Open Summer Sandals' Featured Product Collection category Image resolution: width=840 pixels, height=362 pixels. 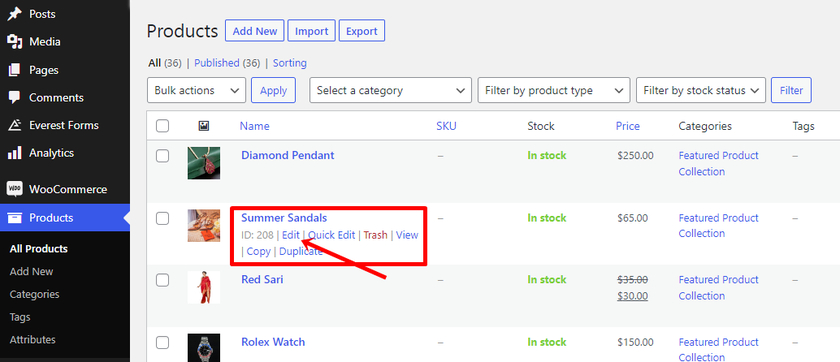click(x=718, y=225)
